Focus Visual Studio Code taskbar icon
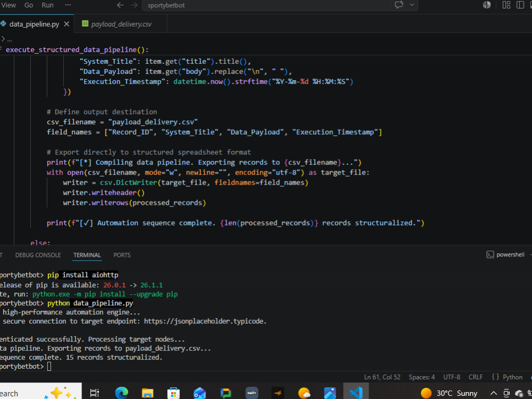The height and width of the screenshot is (399, 532). click(x=356, y=393)
